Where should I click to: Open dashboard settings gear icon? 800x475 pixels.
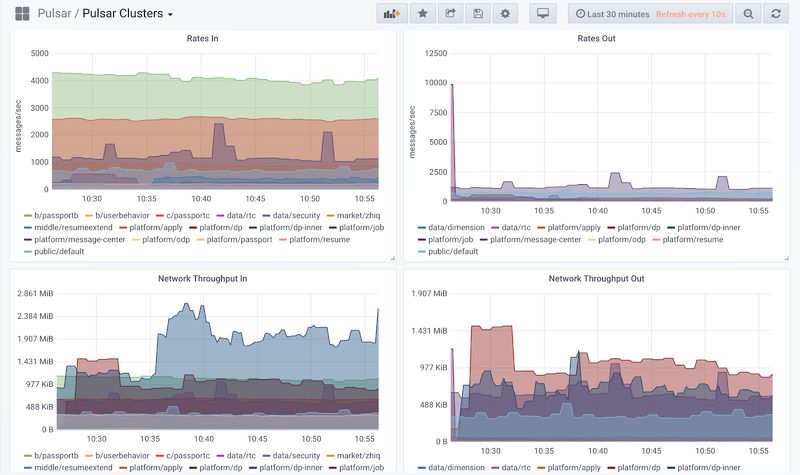pyautogui.click(x=505, y=14)
